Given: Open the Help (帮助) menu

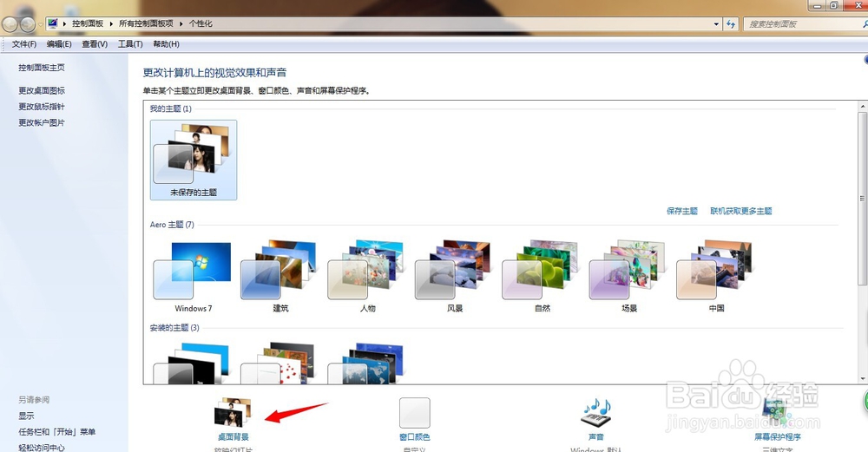Looking at the screenshot, I should coord(166,44).
